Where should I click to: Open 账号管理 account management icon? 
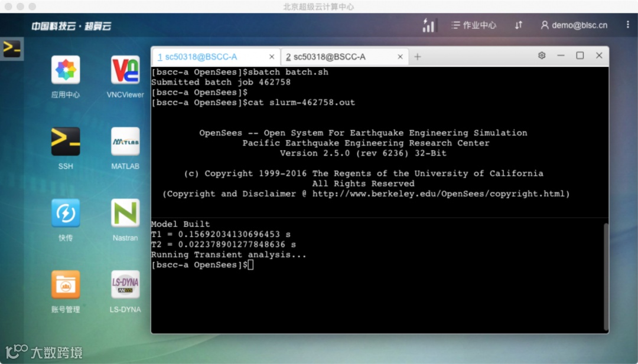[x=66, y=284]
